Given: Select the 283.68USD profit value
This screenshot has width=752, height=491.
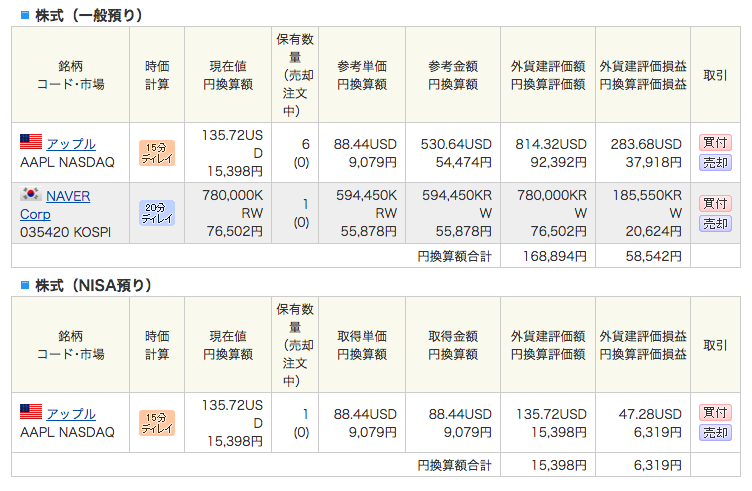Looking at the screenshot, I should click(646, 144).
